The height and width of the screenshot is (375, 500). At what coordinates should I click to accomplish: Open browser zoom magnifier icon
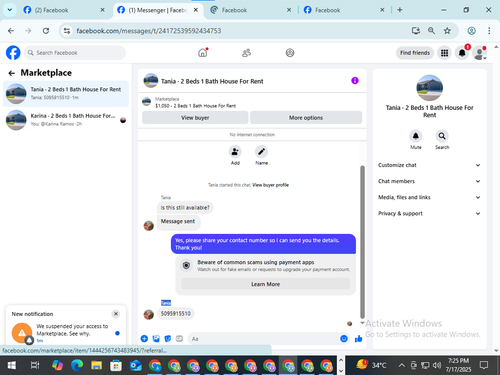pos(431,31)
